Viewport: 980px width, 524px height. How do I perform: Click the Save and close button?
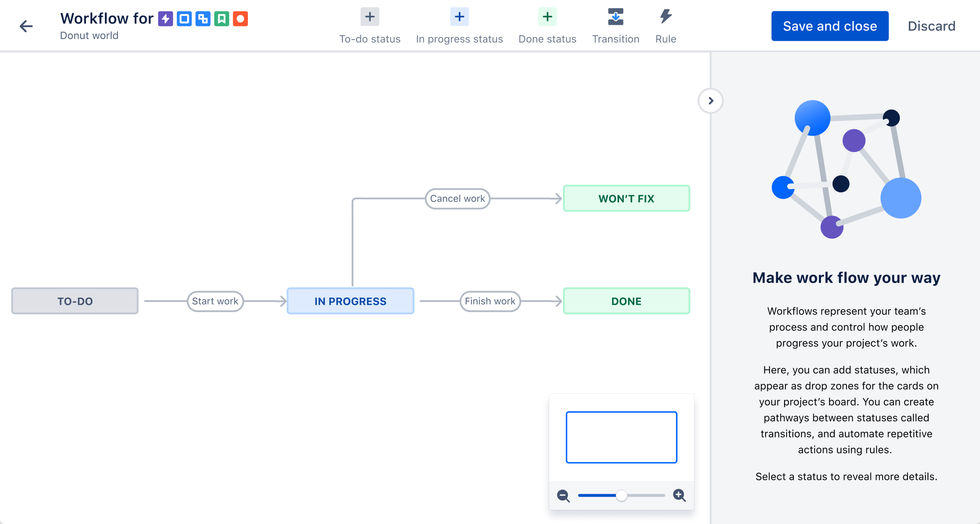[830, 25]
